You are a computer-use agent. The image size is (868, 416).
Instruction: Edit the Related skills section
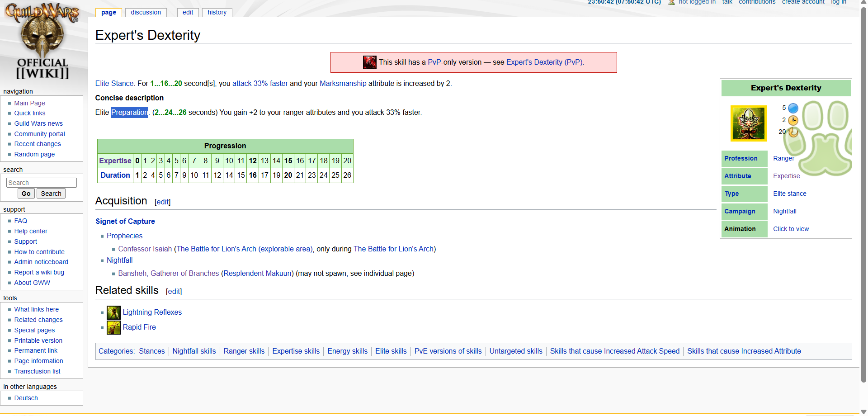[174, 292]
